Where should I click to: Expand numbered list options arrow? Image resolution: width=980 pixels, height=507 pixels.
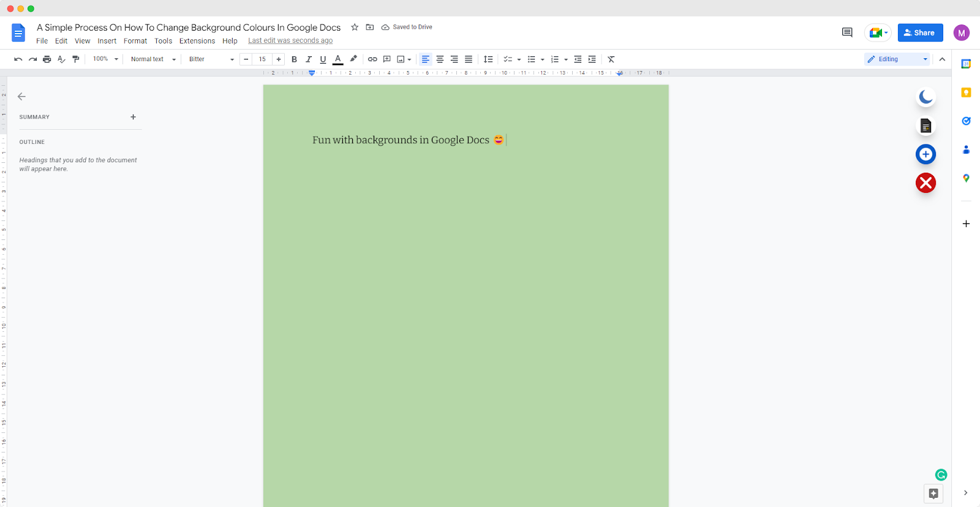click(x=566, y=59)
